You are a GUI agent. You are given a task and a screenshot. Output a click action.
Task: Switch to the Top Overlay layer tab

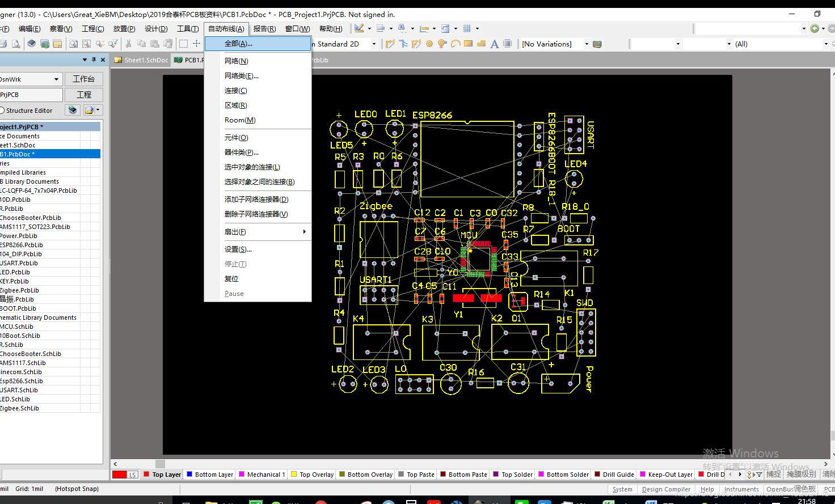313,475
